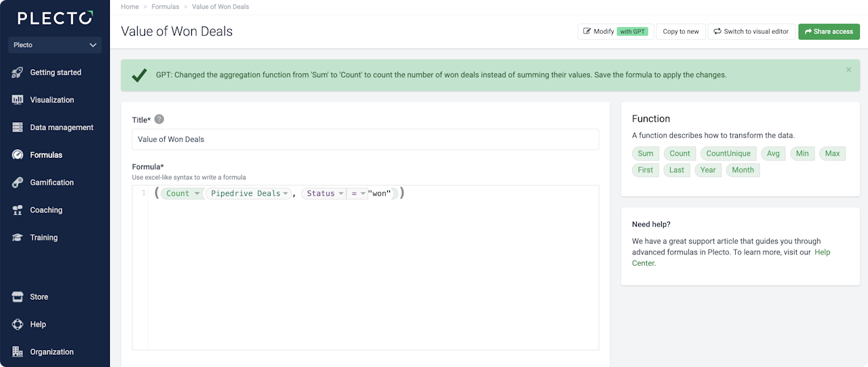Image resolution: width=868 pixels, height=367 pixels.
Task: Open the Count function dropdown in formula
Action: [x=197, y=194]
